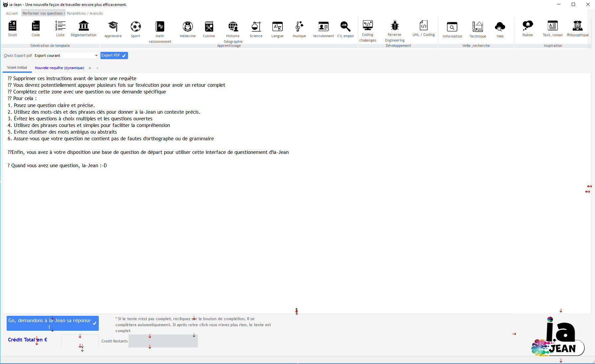
Task: Click Go, demandons à ia-Jean sa réponse
Action: coord(52,323)
